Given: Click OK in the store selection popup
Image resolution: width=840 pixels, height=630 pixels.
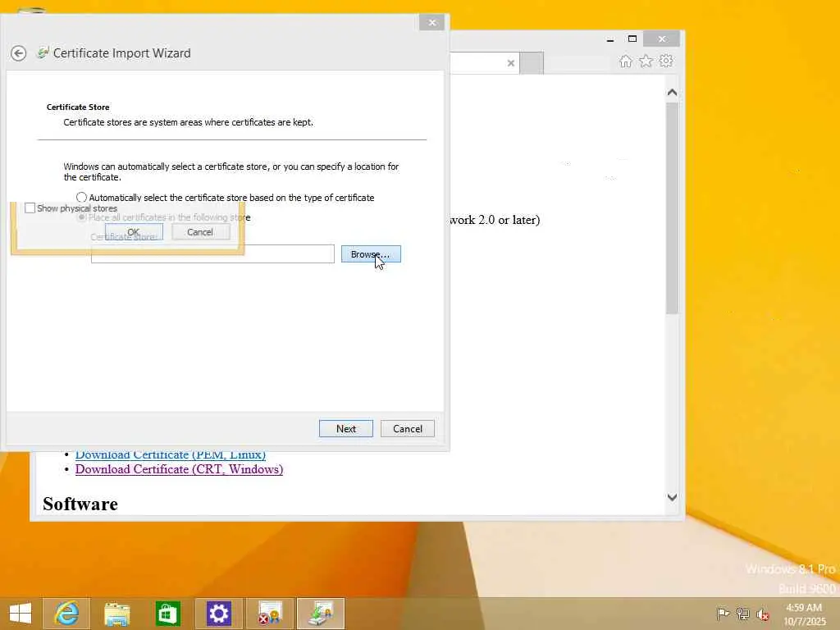Looking at the screenshot, I should click(x=134, y=232).
